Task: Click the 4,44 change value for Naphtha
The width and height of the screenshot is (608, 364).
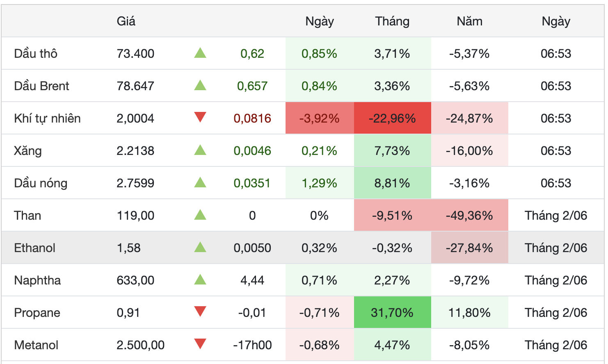Action: [x=252, y=280]
